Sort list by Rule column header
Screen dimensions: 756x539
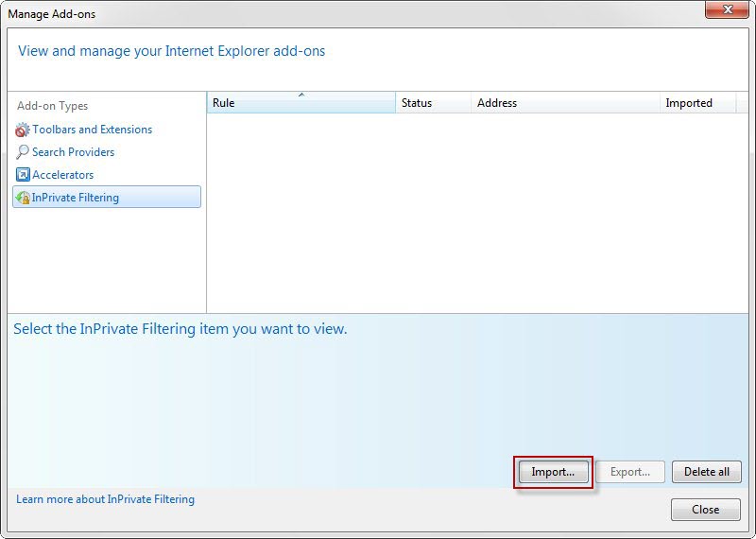point(301,103)
